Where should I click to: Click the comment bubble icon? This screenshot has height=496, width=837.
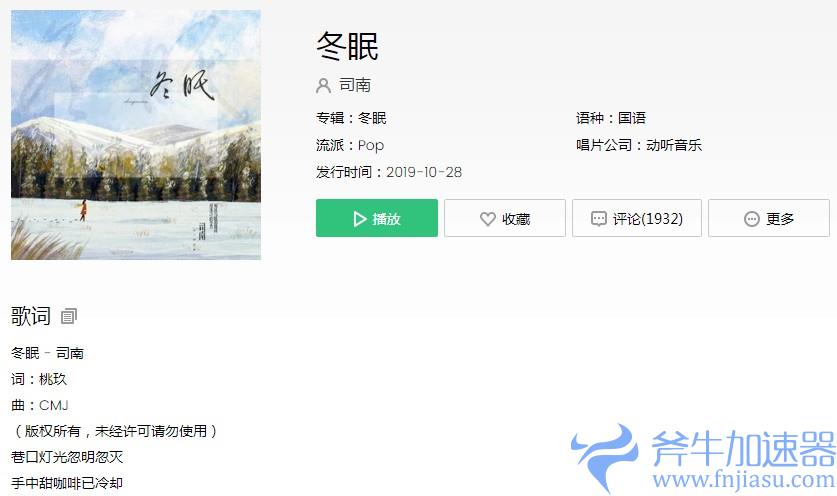tap(598, 219)
